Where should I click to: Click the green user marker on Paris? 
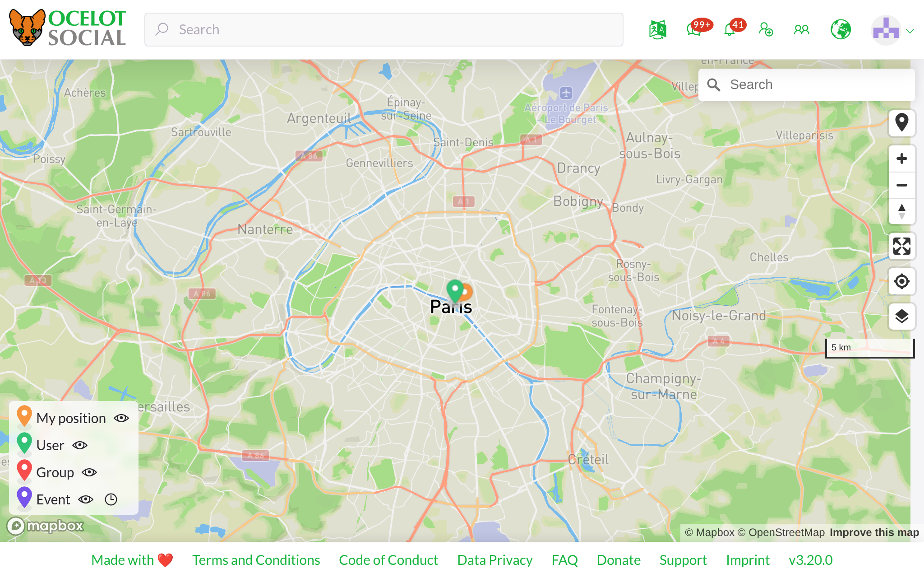click(455, 290)
